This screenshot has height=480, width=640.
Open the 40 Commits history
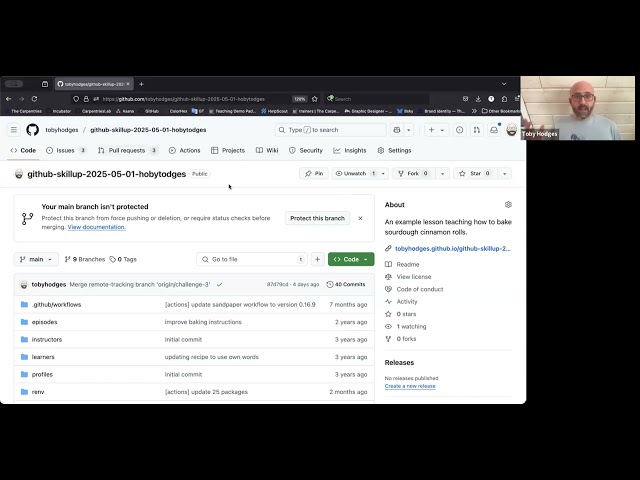pyautogui.click(x=346, y=284)
